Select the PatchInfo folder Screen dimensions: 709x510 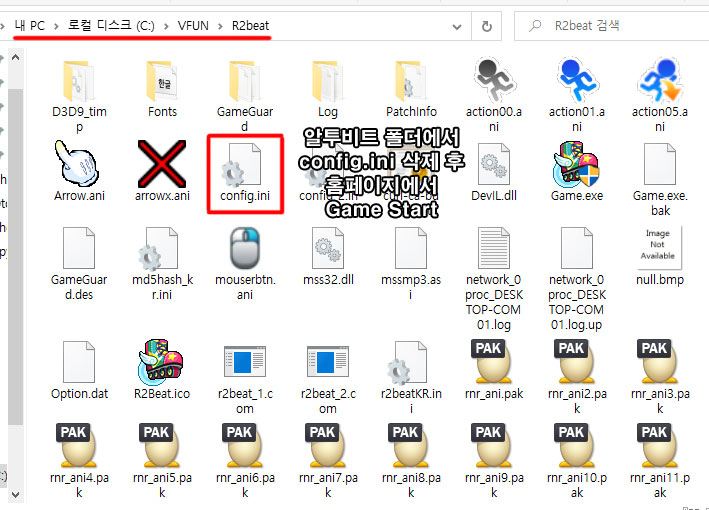411,89
